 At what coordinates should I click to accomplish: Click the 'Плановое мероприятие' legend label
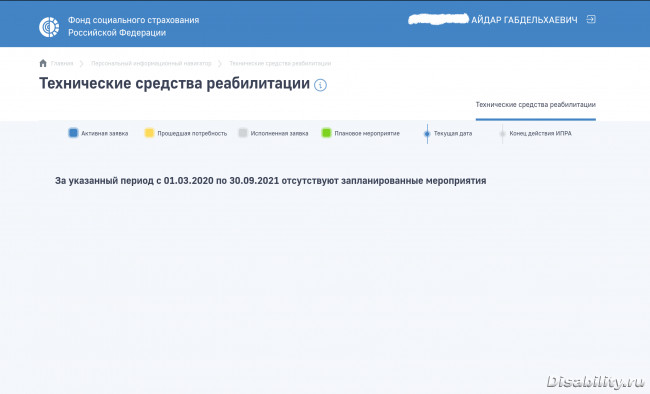point(367,134)
